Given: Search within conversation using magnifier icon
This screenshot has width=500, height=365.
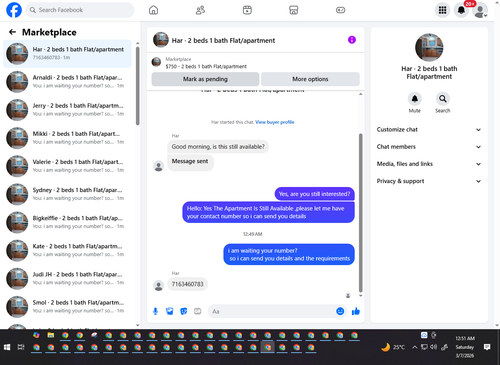Looking at the screenshot, I should [x=443, y=99].
